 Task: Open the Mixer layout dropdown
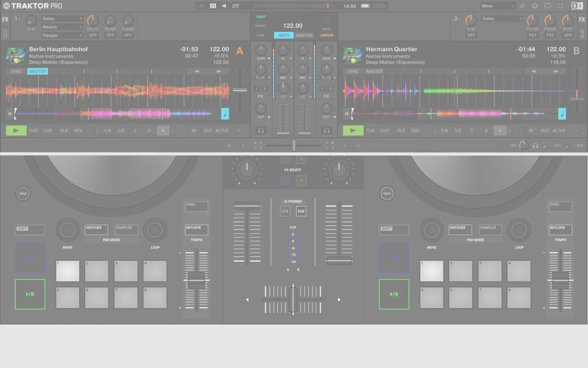coord(498,6)
